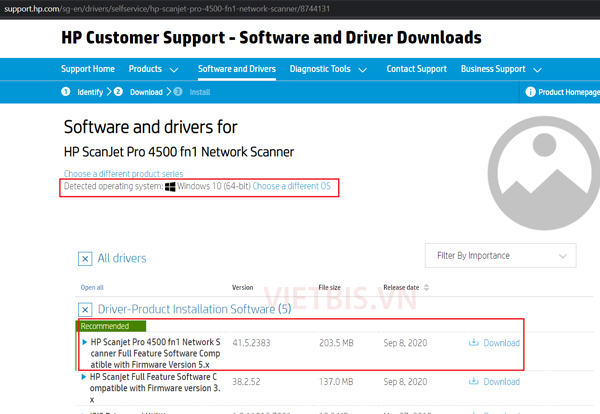
Task: Click download icon for 203.5 MB file
Action: coord(474,342)
